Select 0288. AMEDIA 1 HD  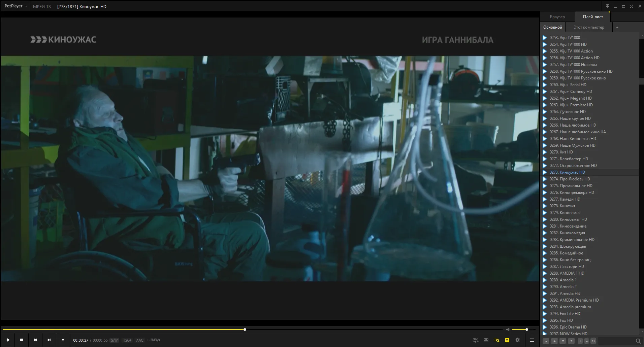coord(589,273)
